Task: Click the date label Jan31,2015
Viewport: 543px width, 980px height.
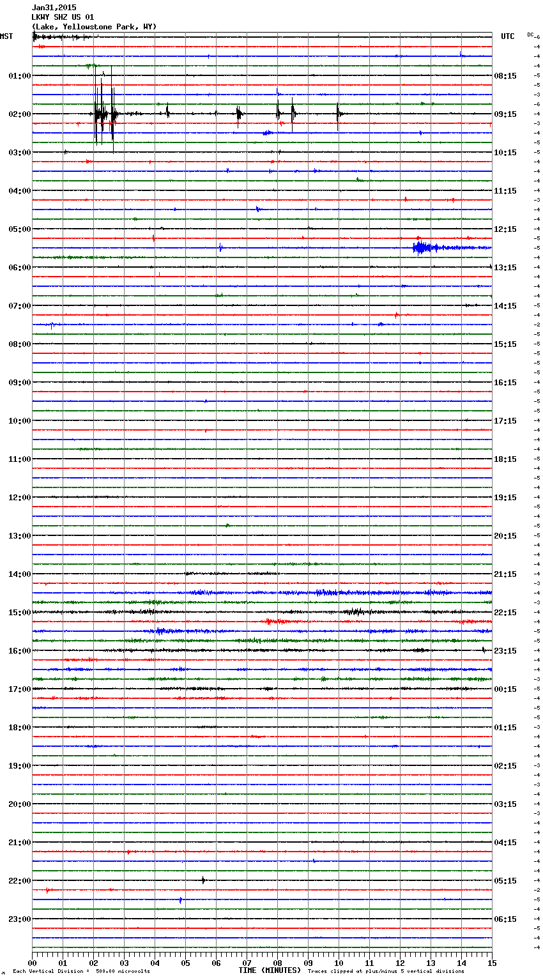Action: pos(54,8)
